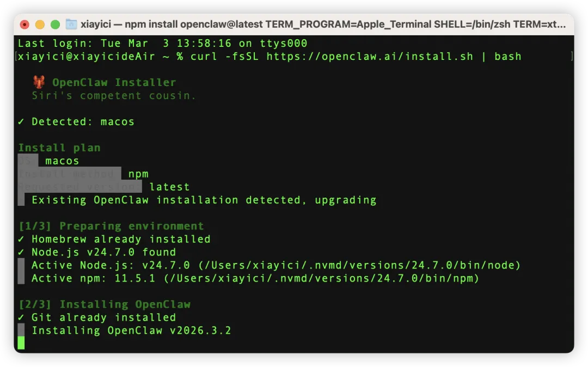Click the [1/3] Preparing environment heading
This screenshot has height=367, width=588.
111,226
